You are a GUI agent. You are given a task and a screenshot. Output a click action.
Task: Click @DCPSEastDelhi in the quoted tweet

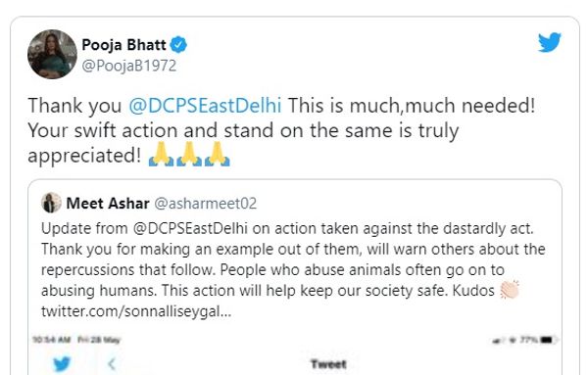tap(190, 228)
